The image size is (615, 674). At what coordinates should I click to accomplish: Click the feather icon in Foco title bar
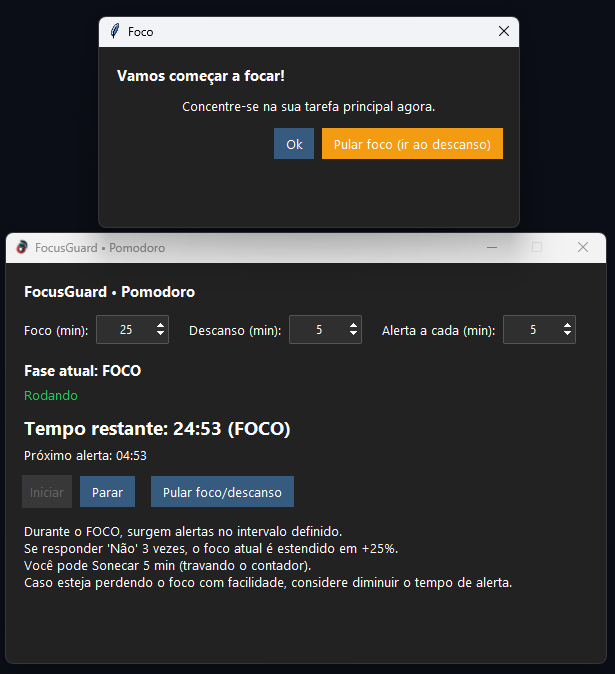click(x=114, y=31)
